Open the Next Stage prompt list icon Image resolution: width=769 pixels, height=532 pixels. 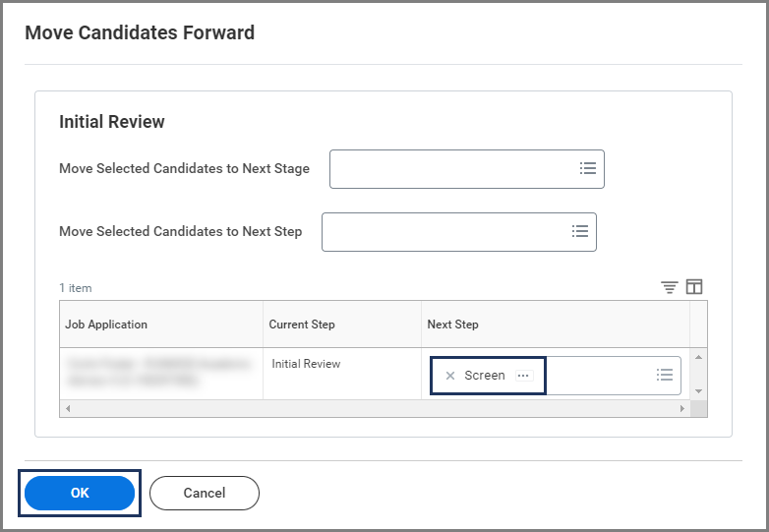pyautogui.click(x=587, y=168)
